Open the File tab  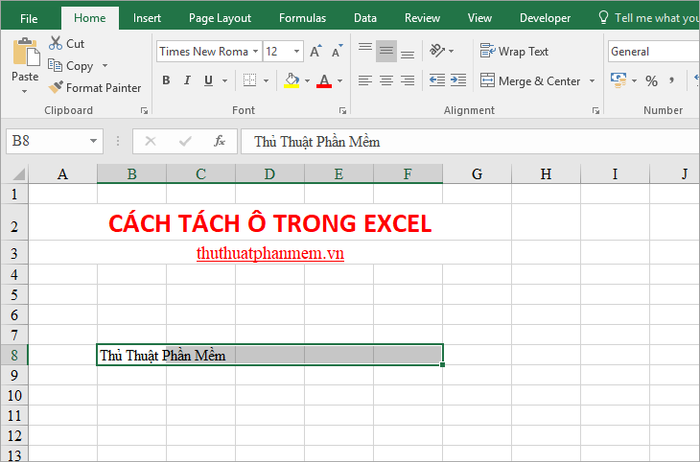pyautogui.click(x=29, y=18)
